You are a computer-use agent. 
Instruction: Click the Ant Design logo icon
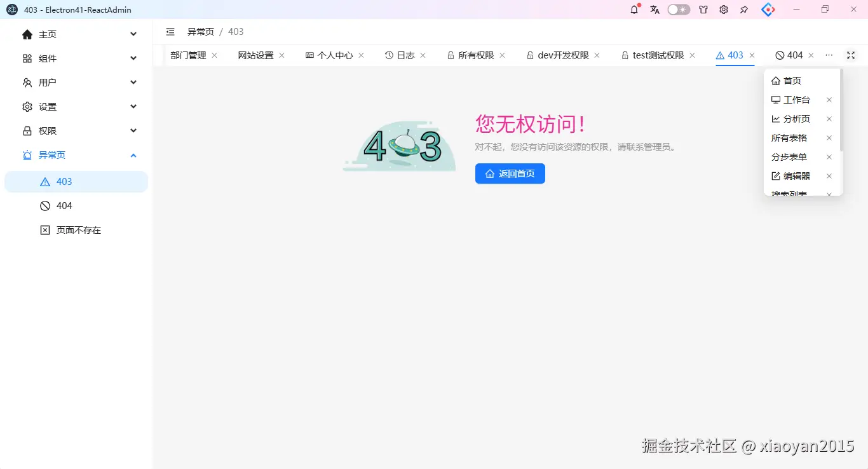click(x=768, y=10)
